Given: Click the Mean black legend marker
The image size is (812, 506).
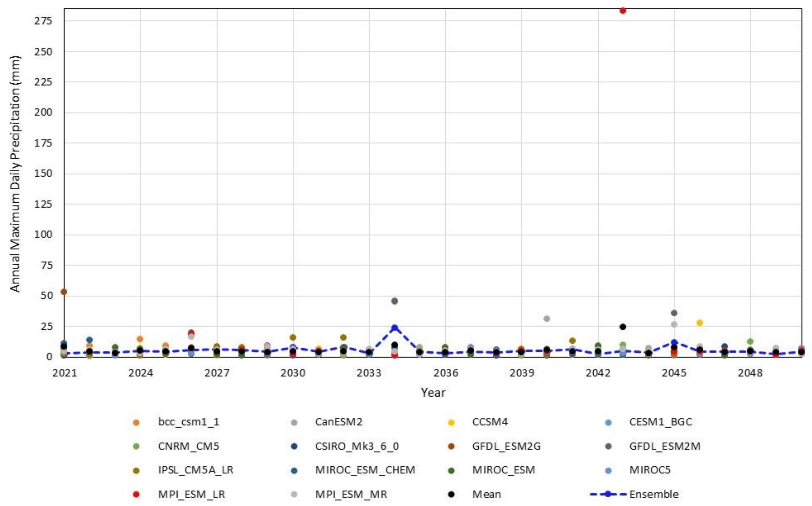Looking at the screenshot, I should 451,494.
